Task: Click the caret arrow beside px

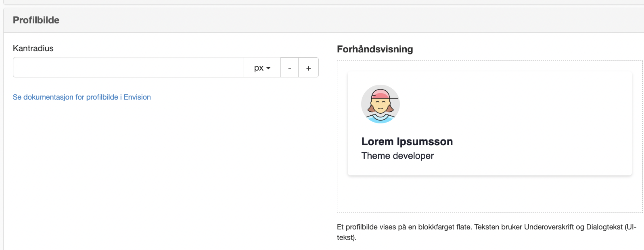Action: coord(268,68)
